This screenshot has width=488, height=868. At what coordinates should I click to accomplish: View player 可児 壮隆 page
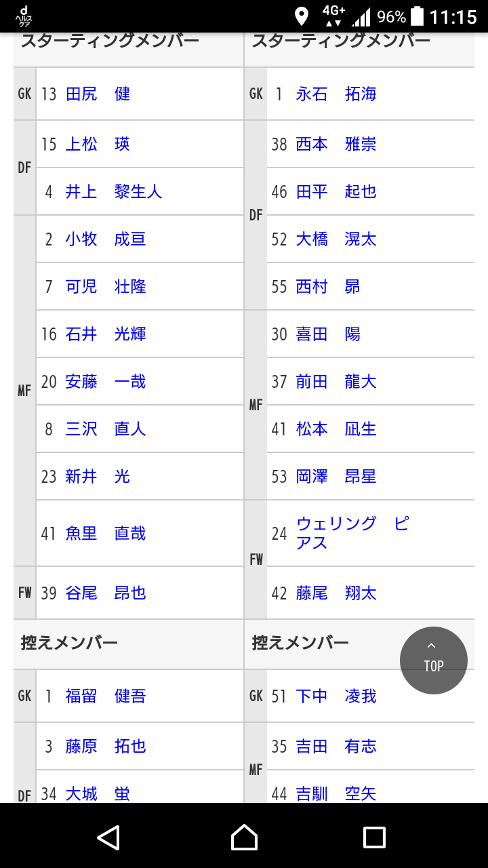[x=105, y=287]
